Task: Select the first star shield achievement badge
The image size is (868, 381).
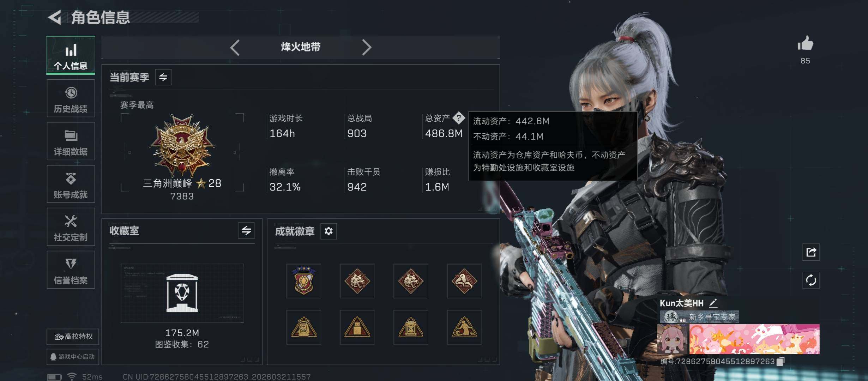Action: [304, 281]
